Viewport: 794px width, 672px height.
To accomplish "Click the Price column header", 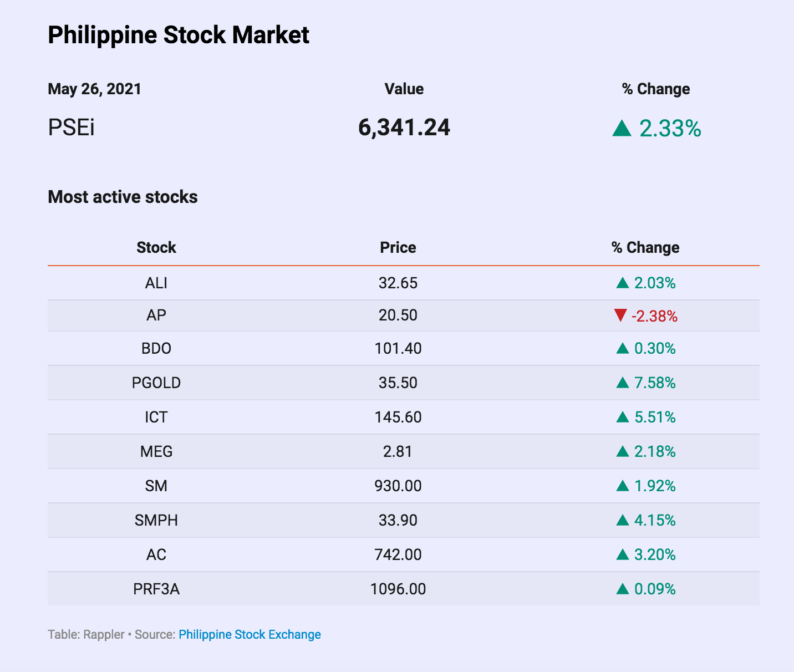I will click(398, 247).
